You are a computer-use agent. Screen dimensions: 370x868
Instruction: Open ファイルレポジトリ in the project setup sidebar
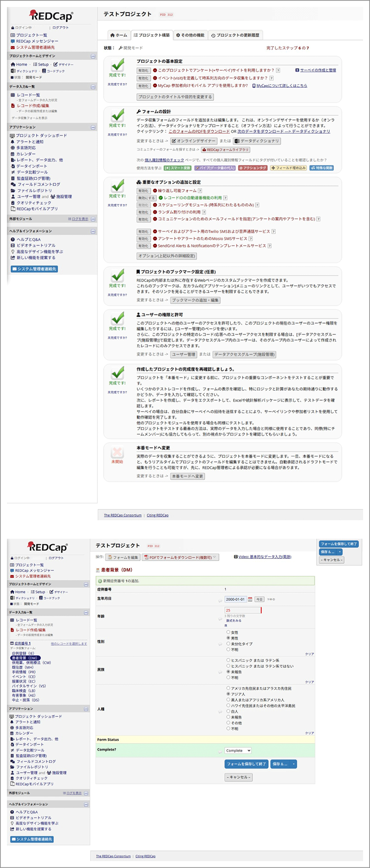pyautogui.click(x=34, y=191)
